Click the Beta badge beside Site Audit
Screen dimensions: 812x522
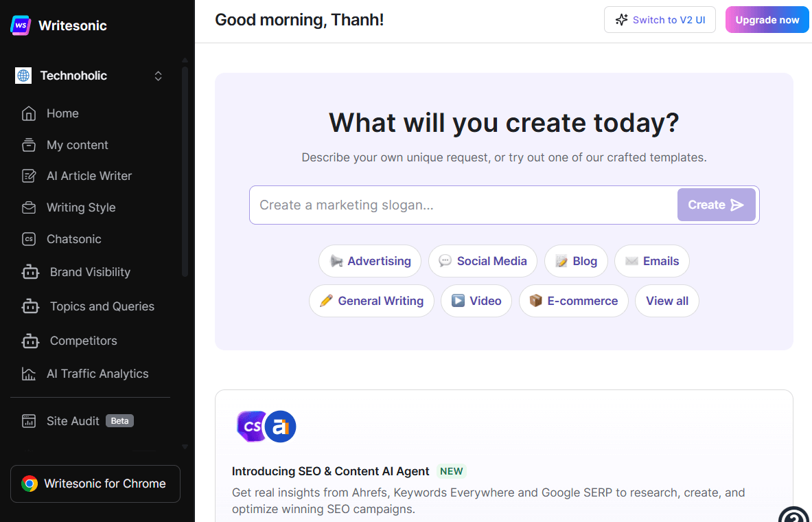point(119,421)
